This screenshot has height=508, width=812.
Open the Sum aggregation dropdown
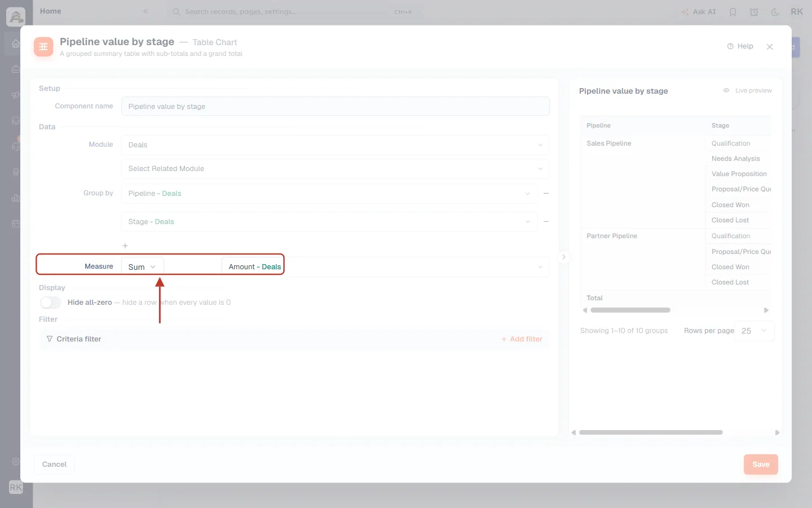click(143, 267)
